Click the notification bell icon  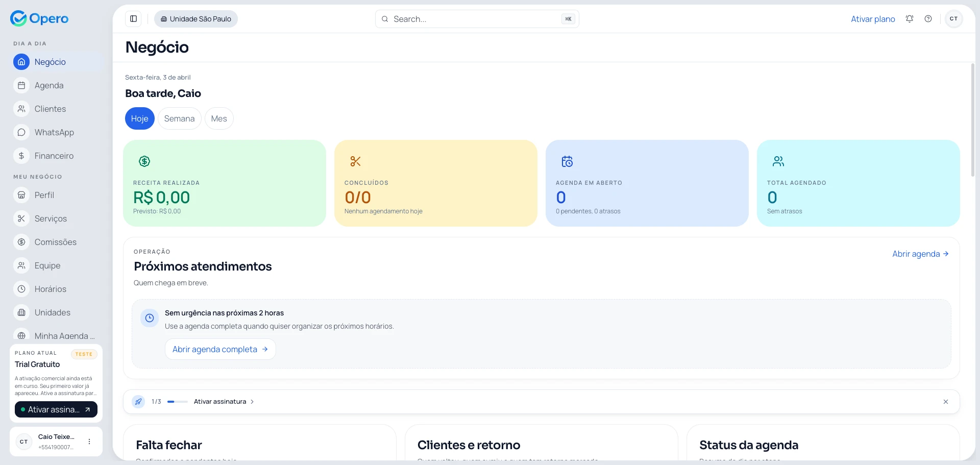(909, 19)
